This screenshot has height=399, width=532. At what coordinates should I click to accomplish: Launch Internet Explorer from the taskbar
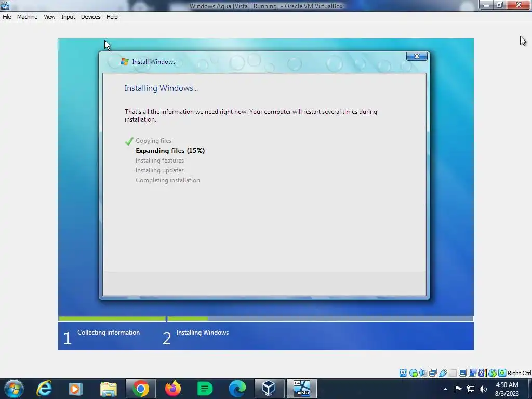tap(44, 389)
